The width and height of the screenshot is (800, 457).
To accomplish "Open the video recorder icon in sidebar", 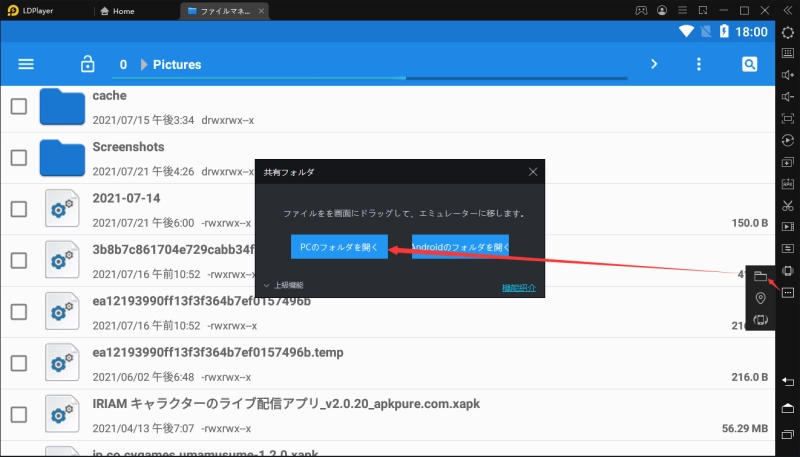I will pos(788,227).
